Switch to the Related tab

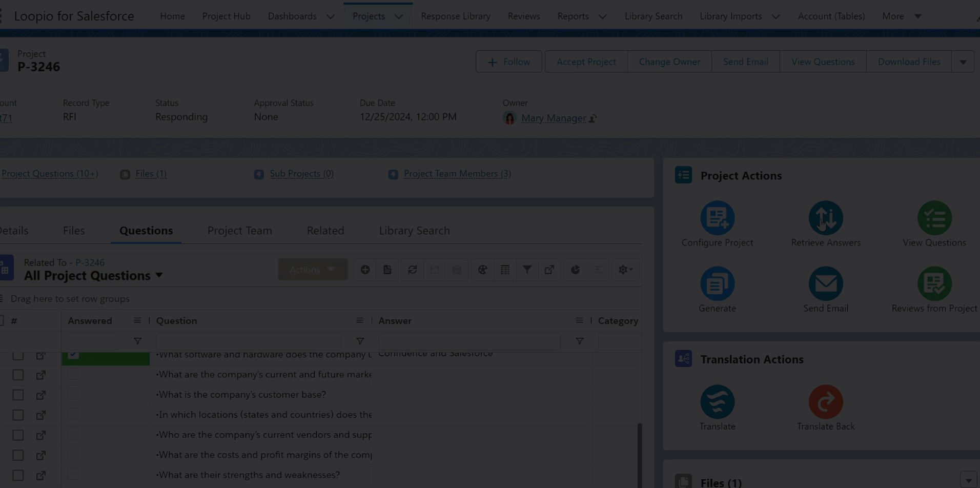(x=325, y=231)
